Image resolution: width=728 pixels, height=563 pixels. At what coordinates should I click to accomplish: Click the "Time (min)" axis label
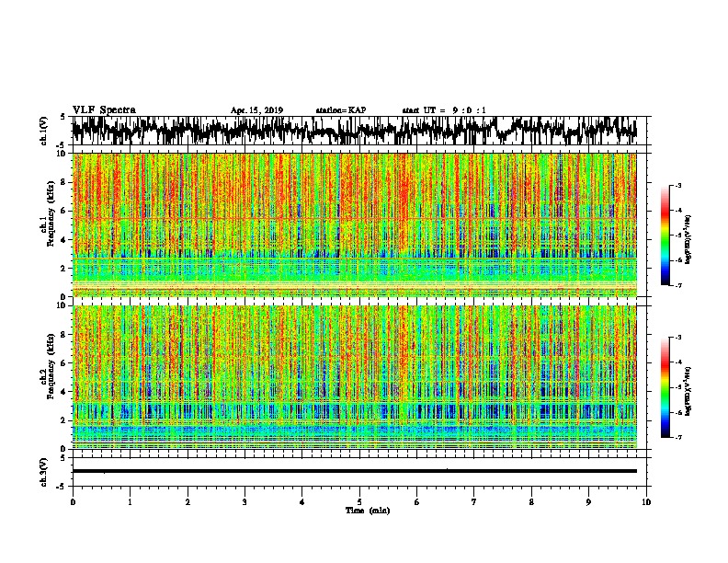pos(368,511)
